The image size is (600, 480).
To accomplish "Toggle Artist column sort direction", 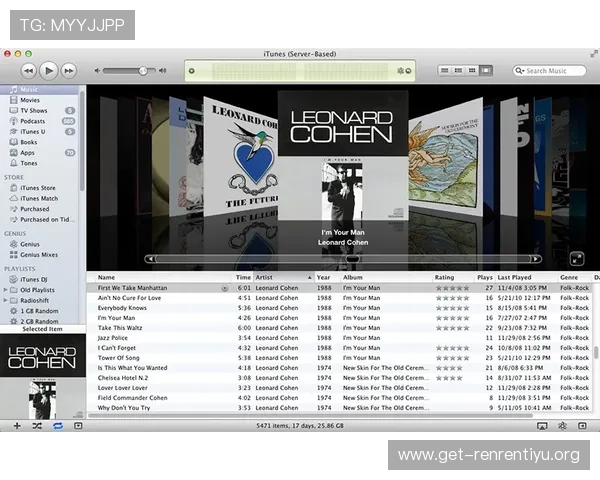I will [x=284, y=278].
